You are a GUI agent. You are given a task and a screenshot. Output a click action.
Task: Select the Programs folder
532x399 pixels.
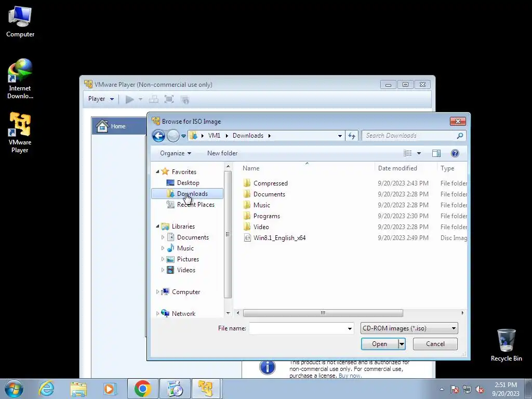267,216
